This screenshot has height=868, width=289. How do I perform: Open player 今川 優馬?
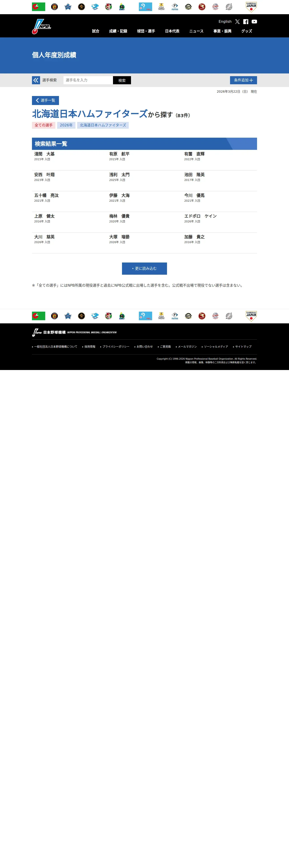click(x=194, y=195)
